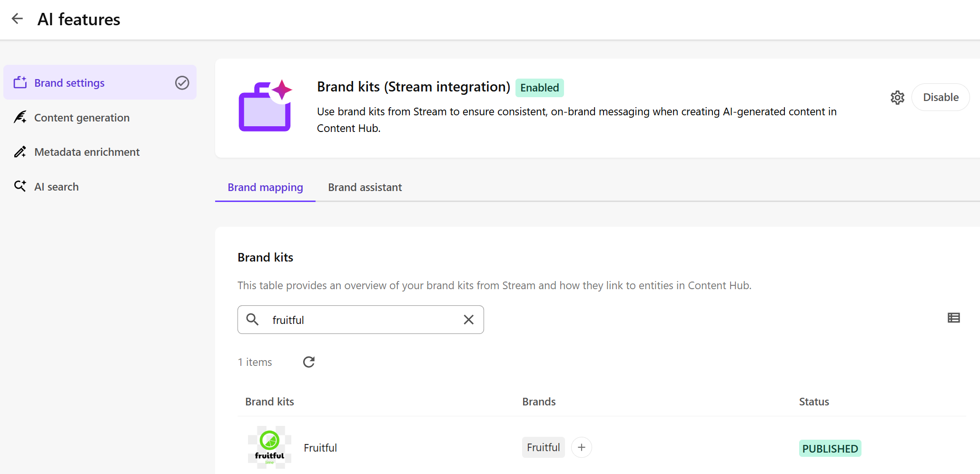Refresh the brand kits list

click(309, 362)
